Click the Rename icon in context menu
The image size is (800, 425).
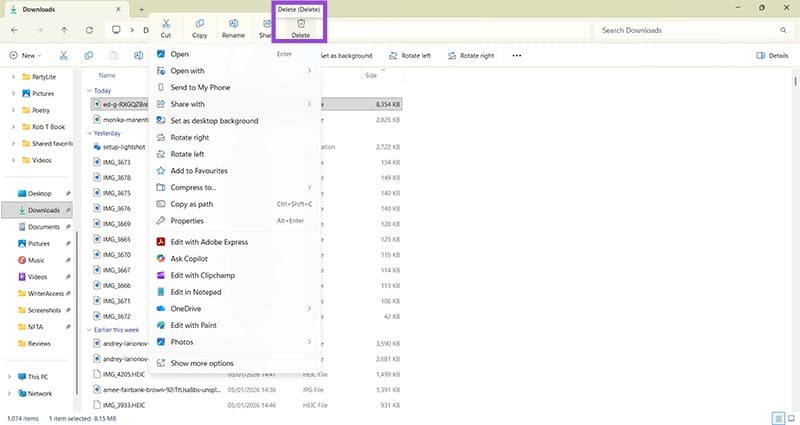tap(233, 23)
